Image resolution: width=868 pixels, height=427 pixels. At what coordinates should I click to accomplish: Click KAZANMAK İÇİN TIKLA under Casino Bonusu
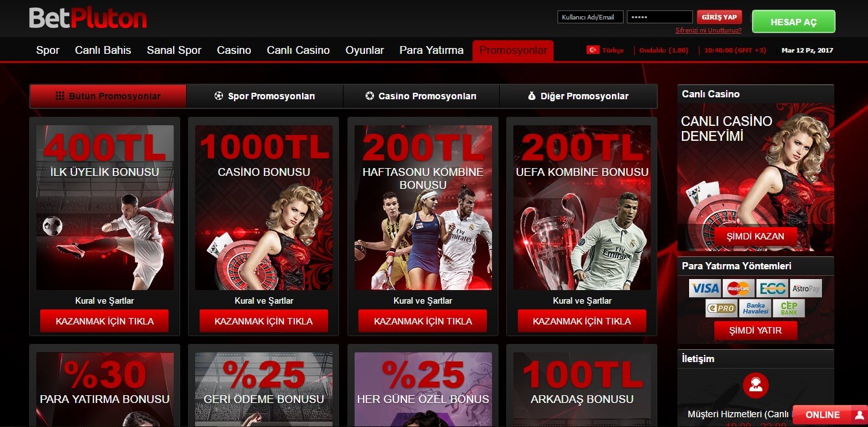pos(264,321)
